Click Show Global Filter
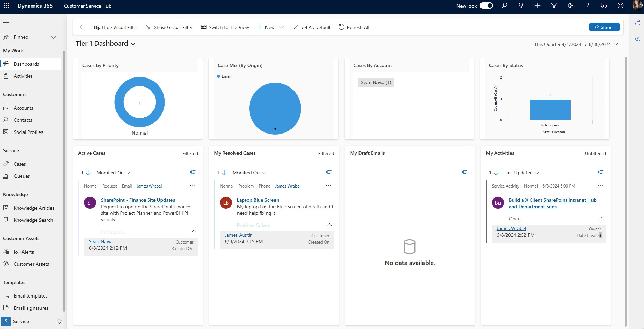 (169, 27)
